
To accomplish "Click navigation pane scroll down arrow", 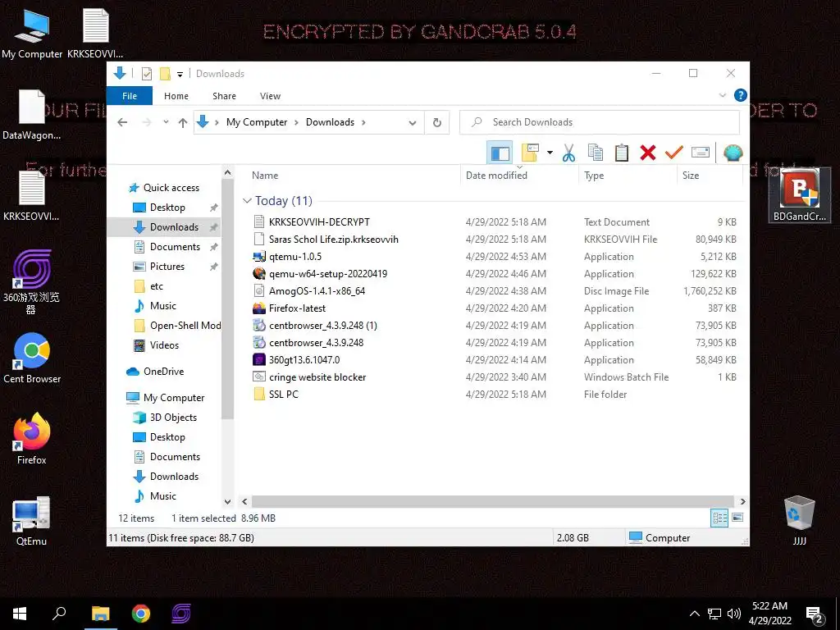I will click(228, 501).
